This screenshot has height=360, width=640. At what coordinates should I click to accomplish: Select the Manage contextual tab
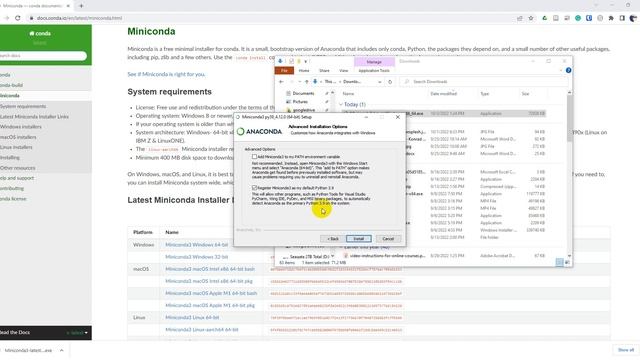(374, 62)
